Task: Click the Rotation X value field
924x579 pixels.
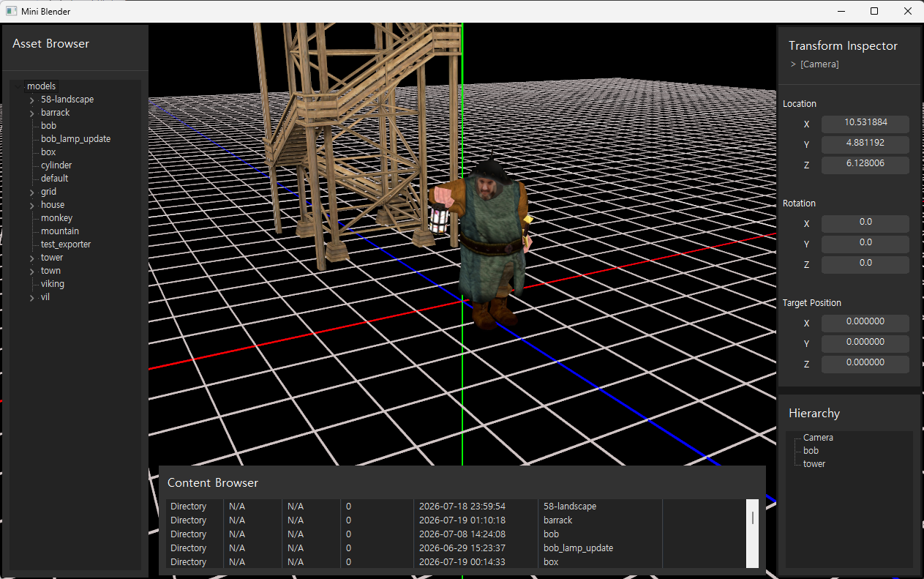Action: tap(865, 223)
